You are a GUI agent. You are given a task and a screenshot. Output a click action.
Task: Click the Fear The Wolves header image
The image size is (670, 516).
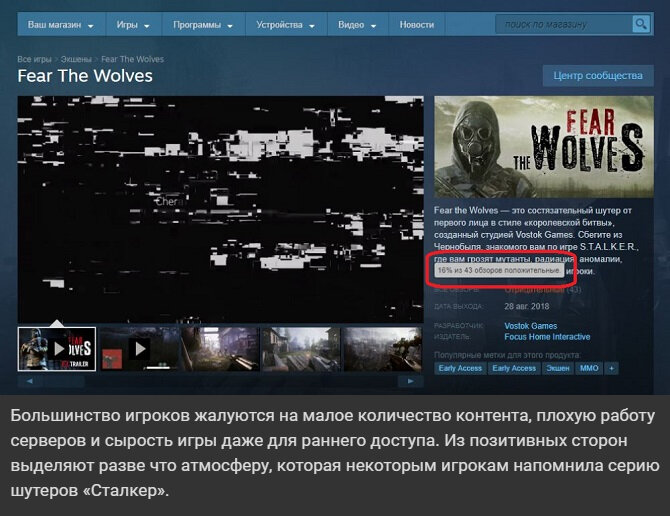[x=544, y=147]
